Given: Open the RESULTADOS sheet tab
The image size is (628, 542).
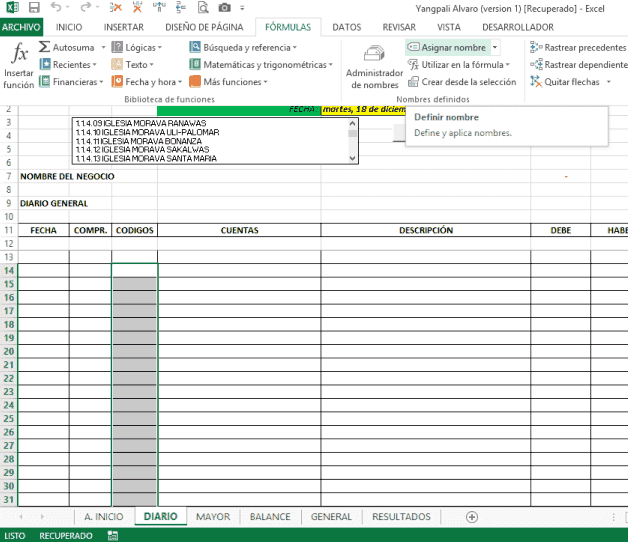Looking at the screenshot, I should [401, 516].
